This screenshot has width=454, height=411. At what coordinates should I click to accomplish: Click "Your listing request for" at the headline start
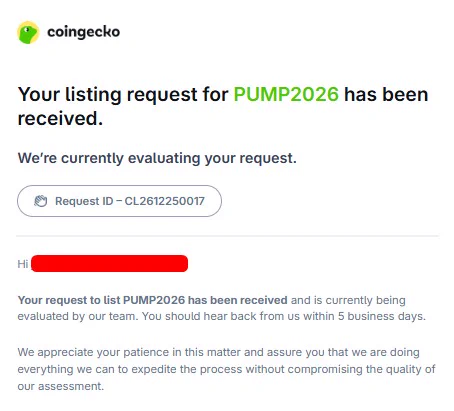coord(123,95)
